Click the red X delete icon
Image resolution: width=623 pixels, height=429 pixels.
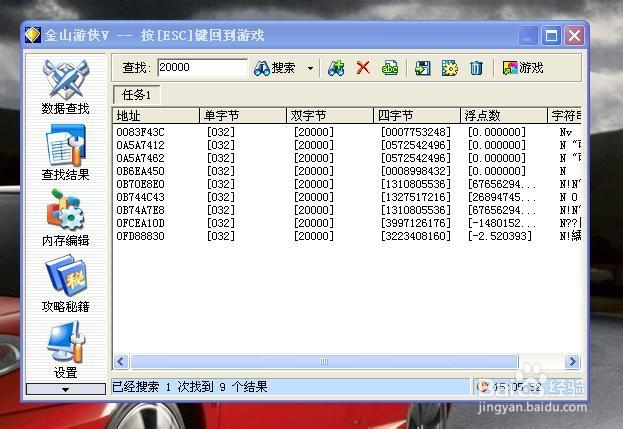point(363,68)
